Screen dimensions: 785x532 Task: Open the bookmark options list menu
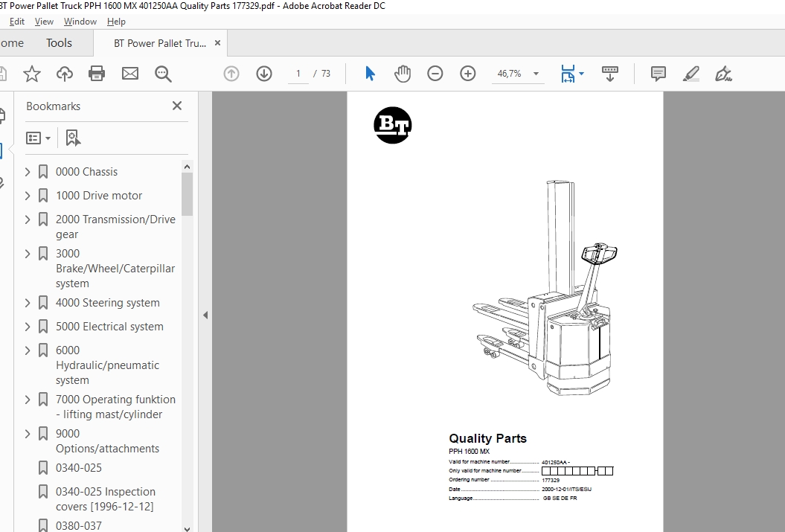click(x=39, y=138)
